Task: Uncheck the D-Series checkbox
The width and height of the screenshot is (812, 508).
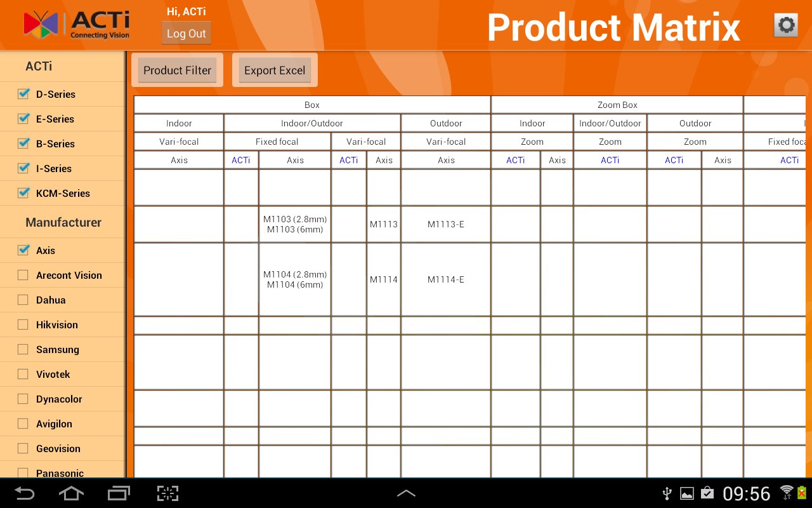Action: (23, 94)
